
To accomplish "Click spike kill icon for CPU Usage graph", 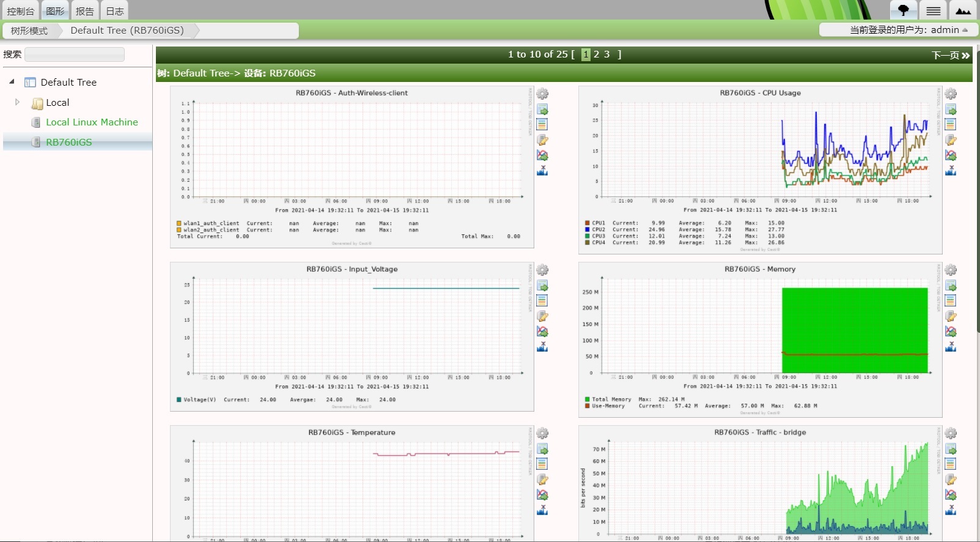I will 951,171.
